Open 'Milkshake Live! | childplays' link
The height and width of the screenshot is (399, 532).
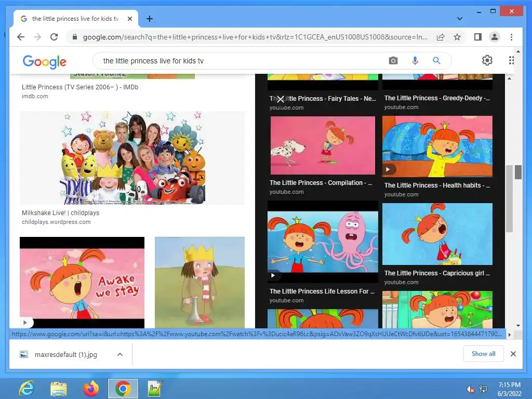pos(60,212)
